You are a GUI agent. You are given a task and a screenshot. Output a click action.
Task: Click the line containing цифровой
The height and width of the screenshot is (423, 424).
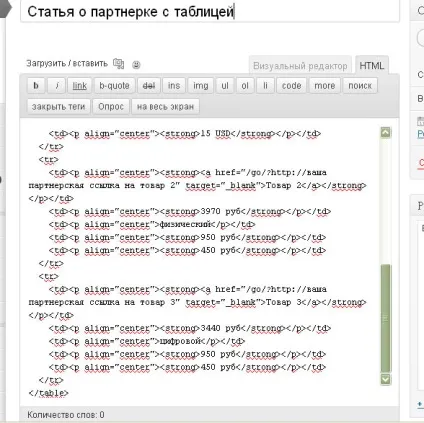click(x=147, y=341)
